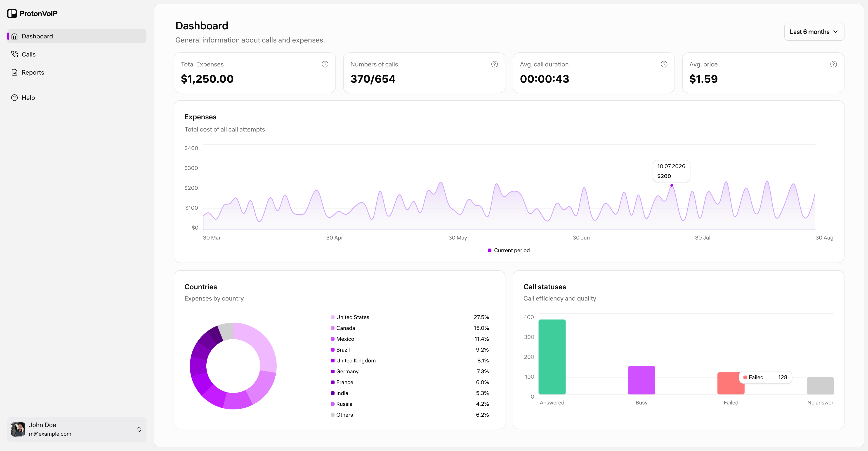Image resolution: width=868 pixels, height=451 pixels.
Task: Click the Total Expenses $1,250.00 value
Action: [x=207, y=79]
